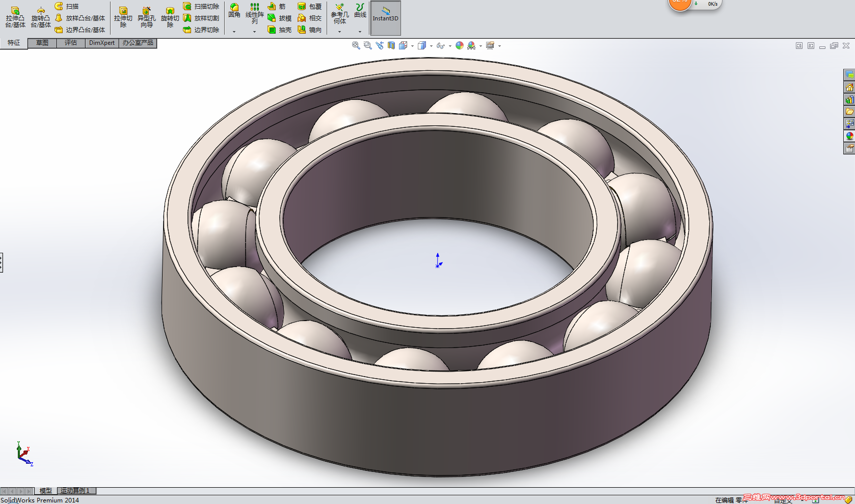The width and height of the screenshot is (855, 504).
Task: Expand the 曲线 dropdown arrow
Action: [x=360, y=32]
